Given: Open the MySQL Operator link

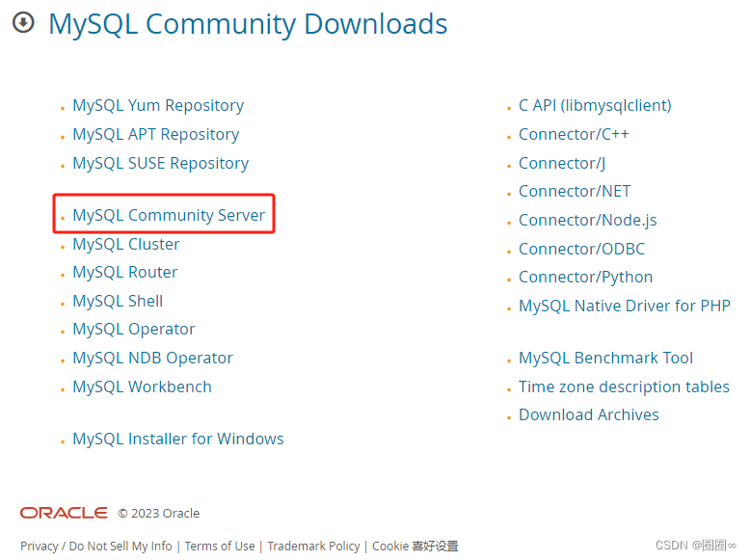Looking at the screenshot, I should 134,330.
